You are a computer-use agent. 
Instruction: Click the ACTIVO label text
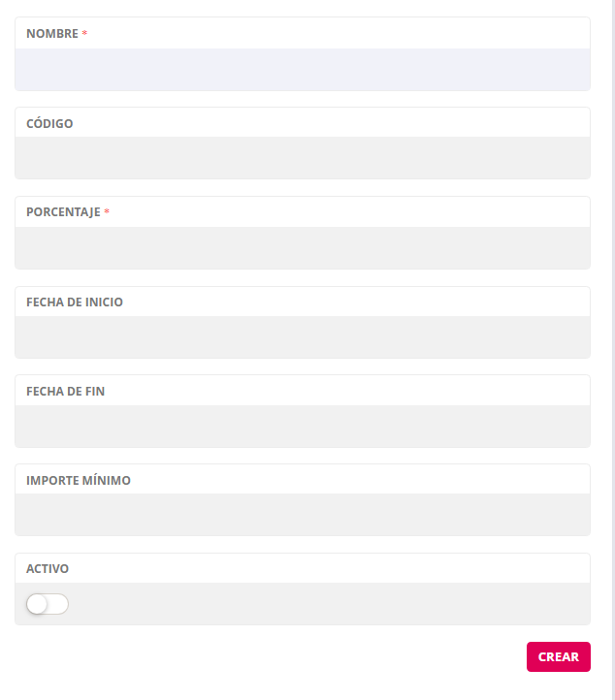48,569
